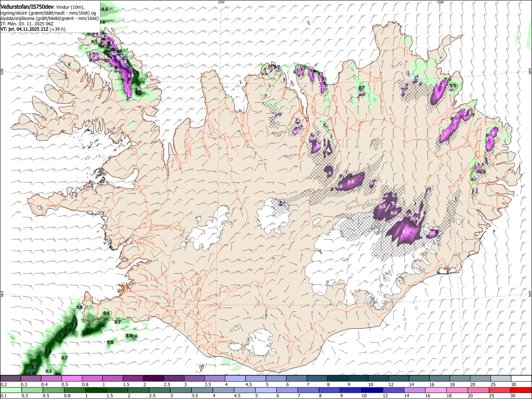The height and width of the screenshot is (399, 532).
Task: Click the lightest green lower legend swatch at 0.1
Action: pos(10,390)
